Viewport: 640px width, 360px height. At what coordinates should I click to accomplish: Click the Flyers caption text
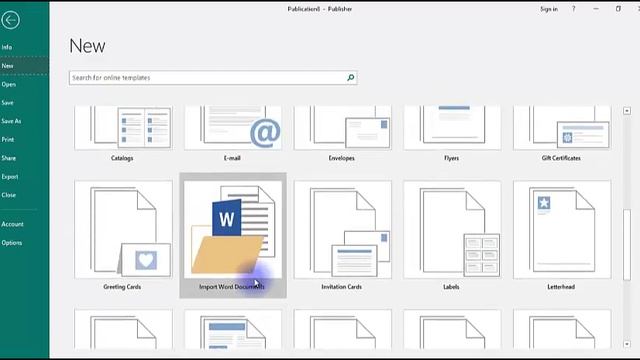click(x=451, y=158)
